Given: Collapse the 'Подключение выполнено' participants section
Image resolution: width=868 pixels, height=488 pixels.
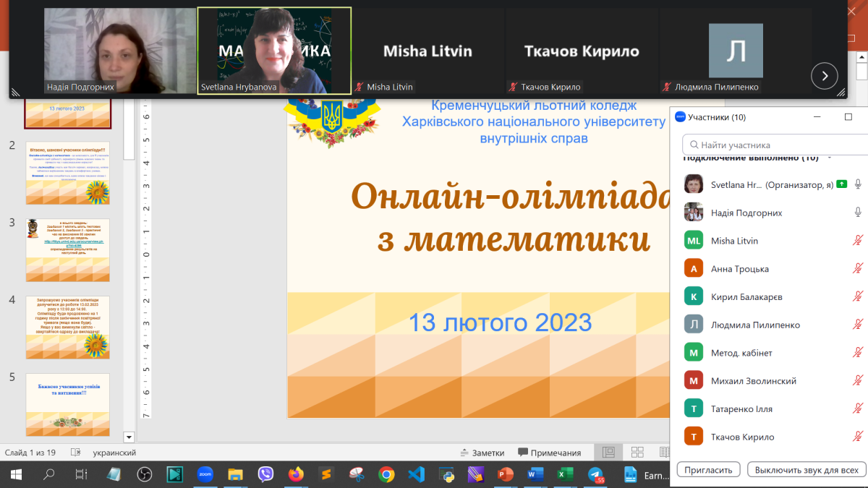Looking at the screenshot, I should click(829, 158).
